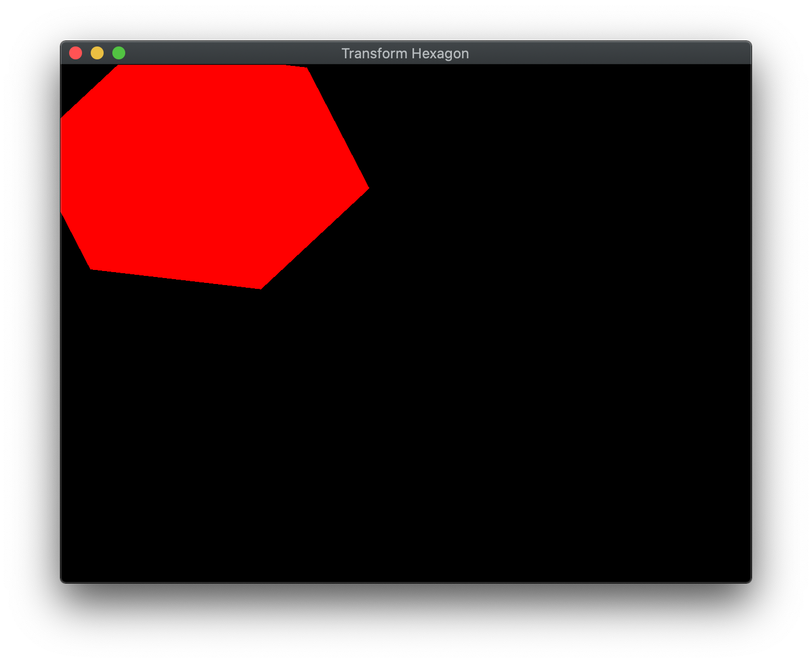Close the Transform Hexagon window
Viewport: 812px width, 663px height.
pyautogui.click(x=76, y=53)
